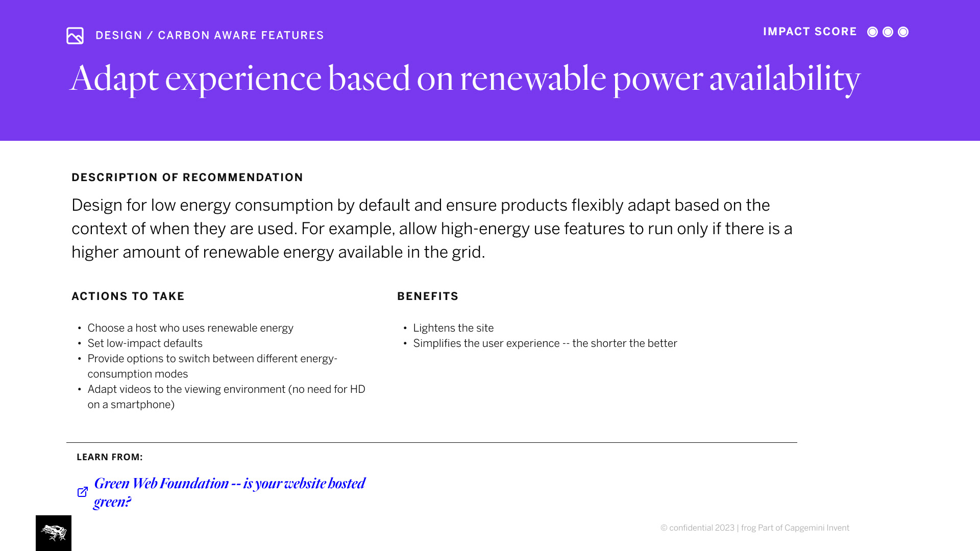Click the Impact Score label
Image resolution: width=980 pixels, height=551 pixels.
point(810,32)
